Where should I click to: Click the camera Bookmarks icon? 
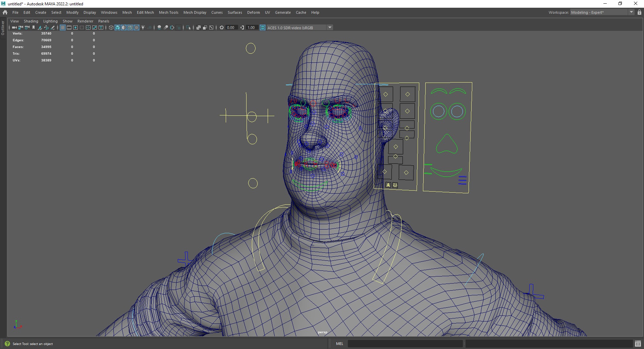pos(34,28)
